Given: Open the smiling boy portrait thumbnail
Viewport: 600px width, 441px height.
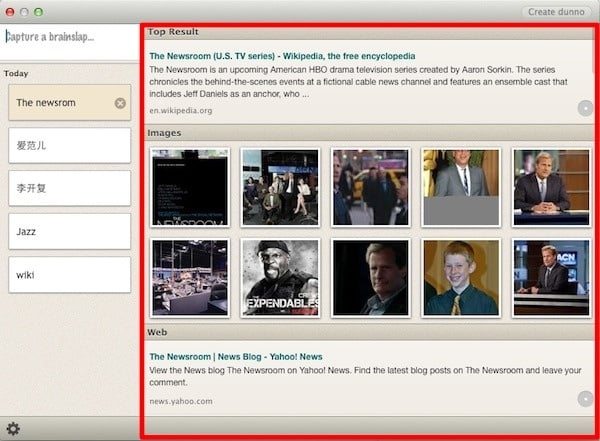Looking at the screenshot, I should (x=460, y=277).
